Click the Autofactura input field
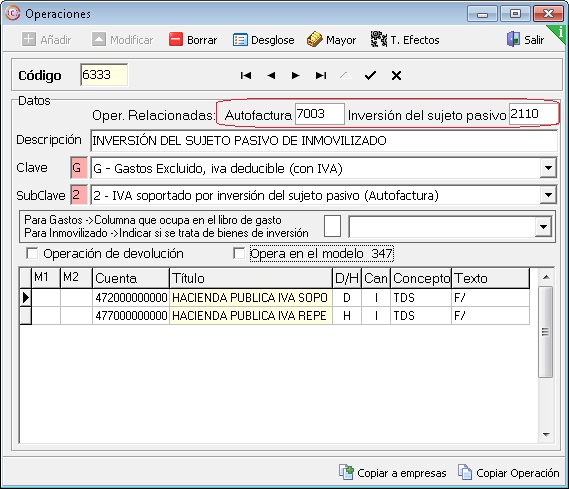 [x=320, y=114]
